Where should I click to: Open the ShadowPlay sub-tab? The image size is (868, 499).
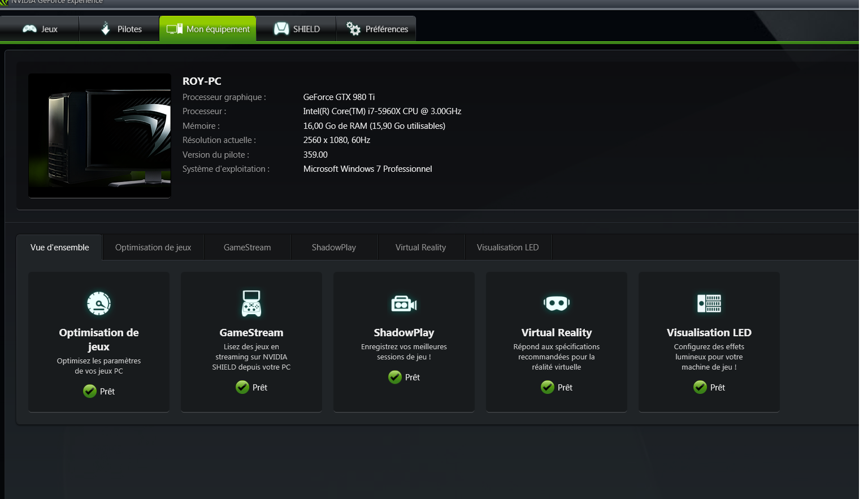(334, 248)
